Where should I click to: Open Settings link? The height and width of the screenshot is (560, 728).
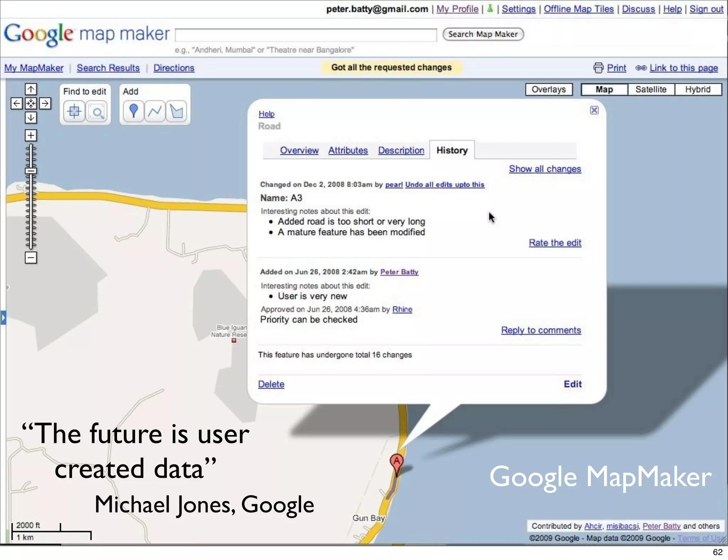point(519,9)
